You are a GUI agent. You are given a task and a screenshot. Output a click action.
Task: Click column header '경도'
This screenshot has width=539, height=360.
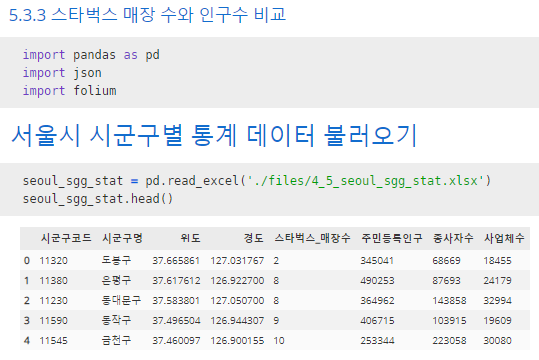[254, 238]
